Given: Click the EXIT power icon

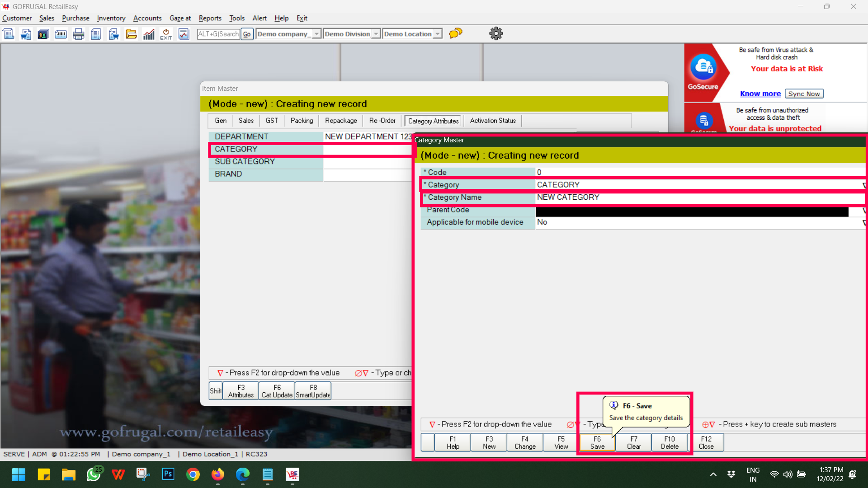Looking at the screenshot, I should (166, 34).
